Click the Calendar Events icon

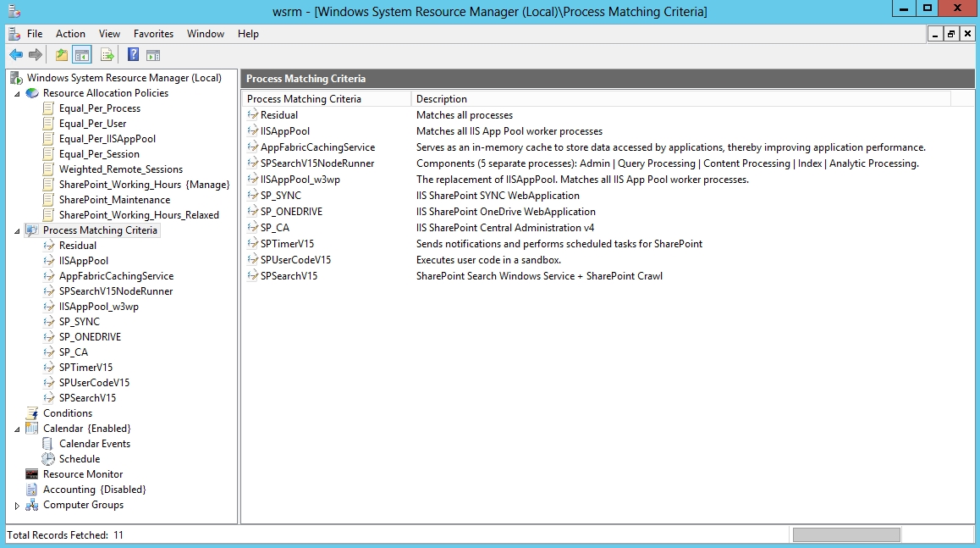tap(47, 444)
